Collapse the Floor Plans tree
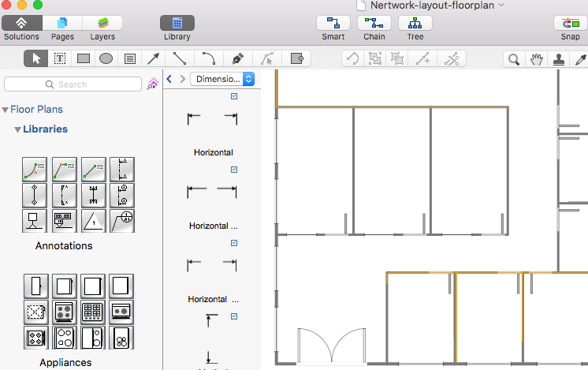 click(x=6, y=110)
